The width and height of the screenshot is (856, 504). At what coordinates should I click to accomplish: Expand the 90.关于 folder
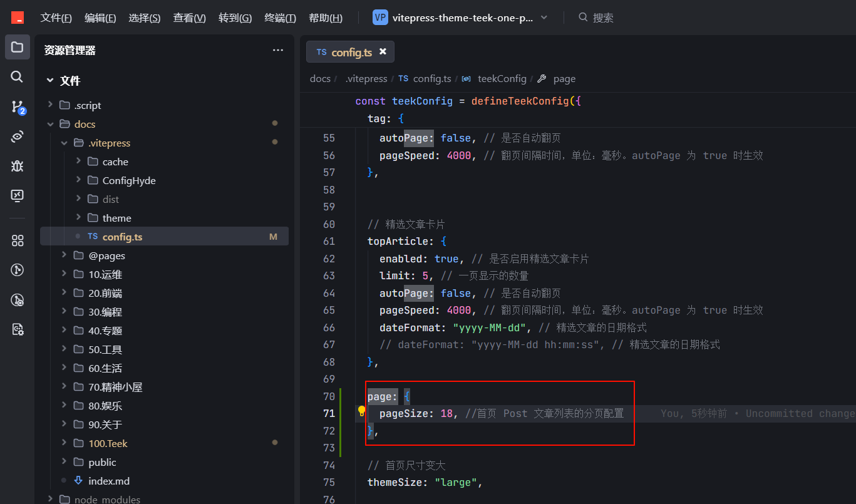tap(164, 424)
